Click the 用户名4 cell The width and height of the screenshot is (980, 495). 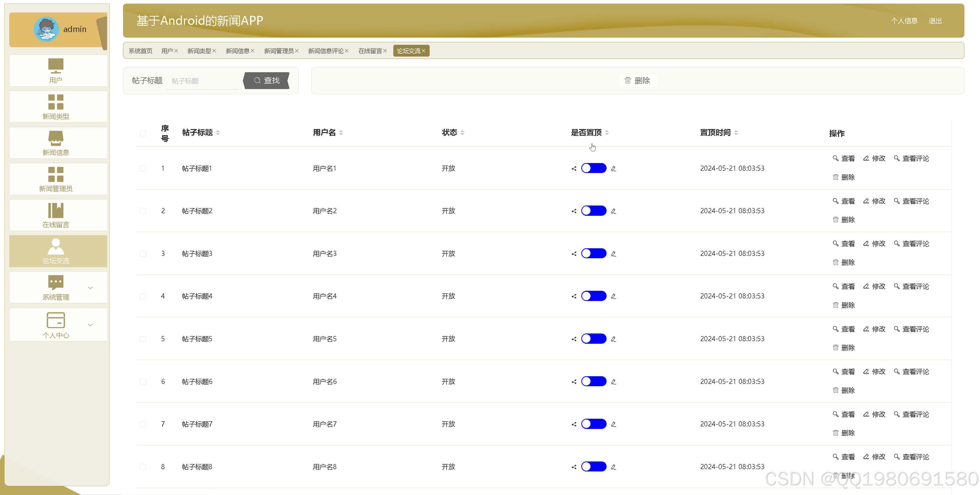(x=325, y=296)
